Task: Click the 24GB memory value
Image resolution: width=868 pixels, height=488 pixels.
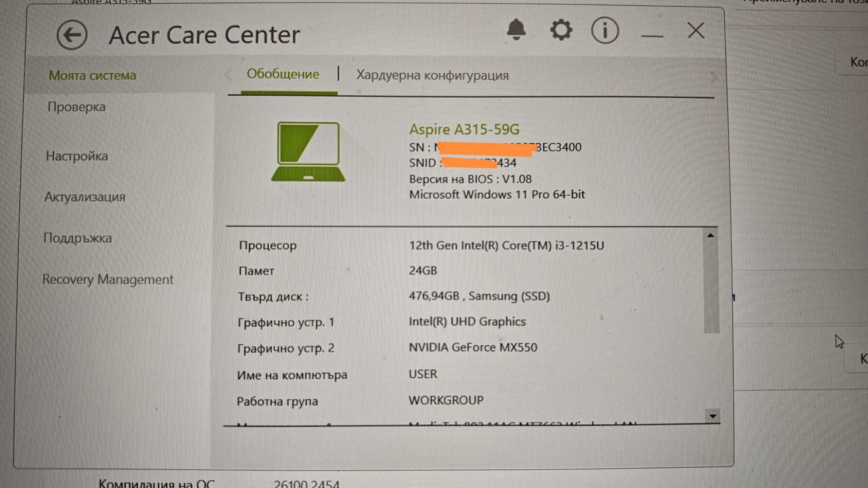Action: coord(423,271)
